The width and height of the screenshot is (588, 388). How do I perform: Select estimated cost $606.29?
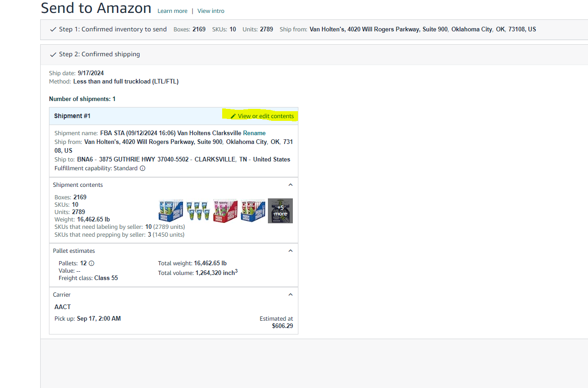point(282,326)
